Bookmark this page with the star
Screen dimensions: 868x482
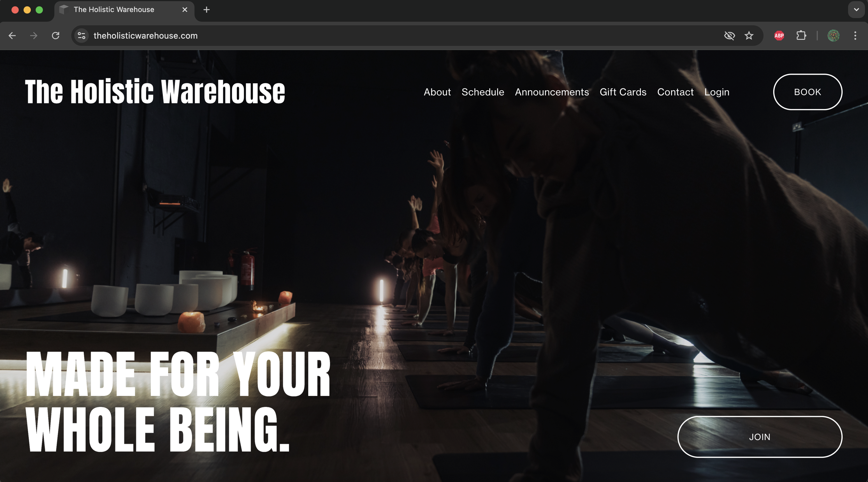point(749,36)
